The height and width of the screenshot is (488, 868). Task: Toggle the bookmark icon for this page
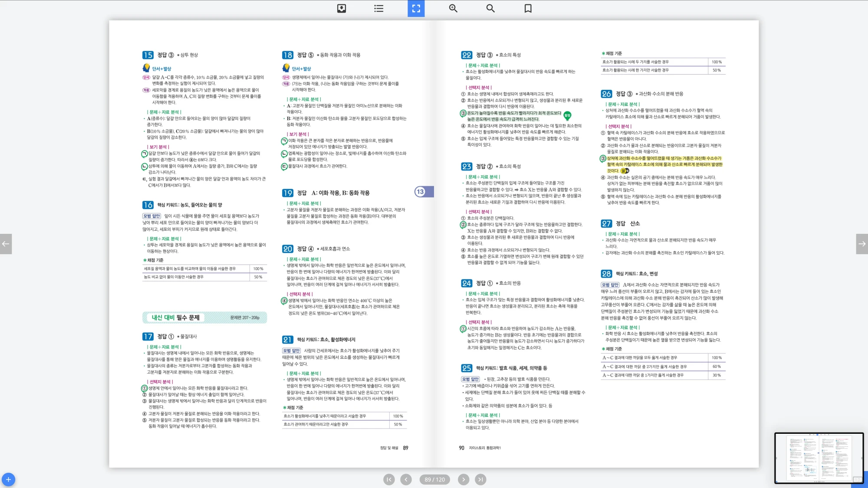tap(528, 8)
